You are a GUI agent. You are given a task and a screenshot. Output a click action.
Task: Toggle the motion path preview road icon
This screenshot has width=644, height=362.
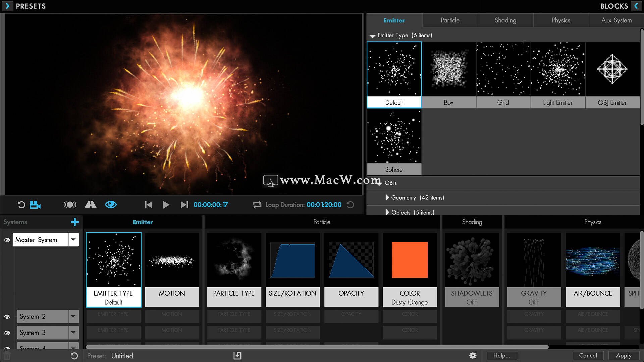(x=90, y=205)
